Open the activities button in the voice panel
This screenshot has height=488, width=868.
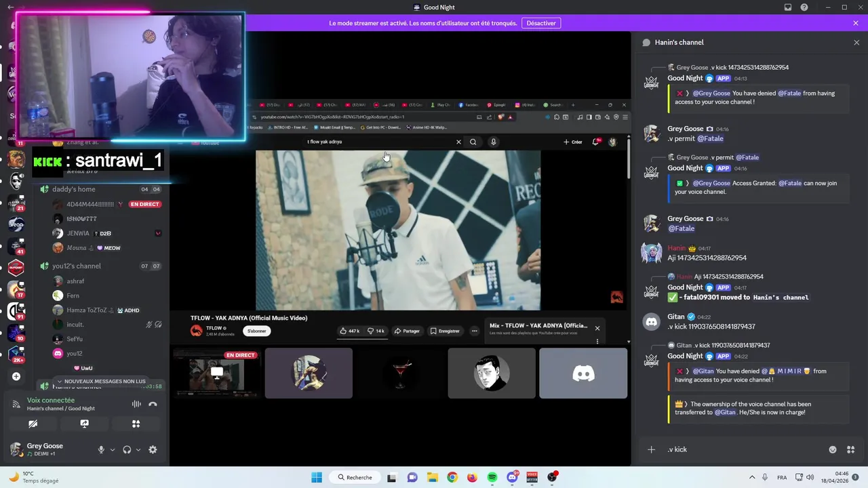pyautogui.click(x=136, y=424)
